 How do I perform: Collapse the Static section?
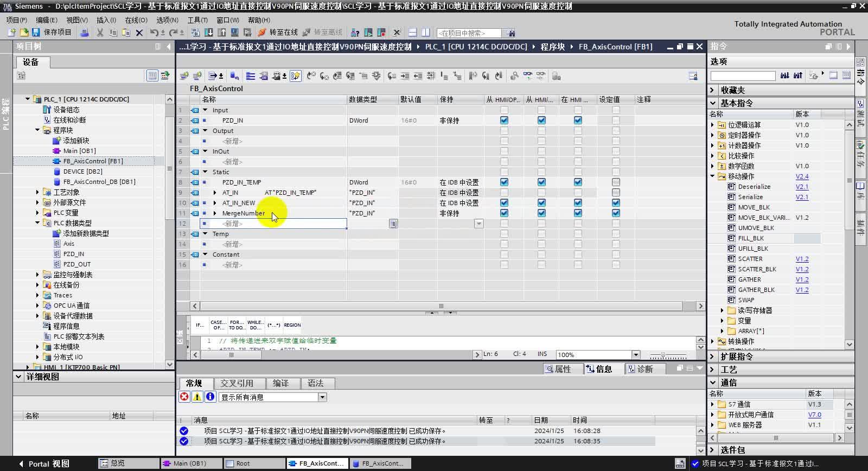pyautogui.click(x=205, y=172)
